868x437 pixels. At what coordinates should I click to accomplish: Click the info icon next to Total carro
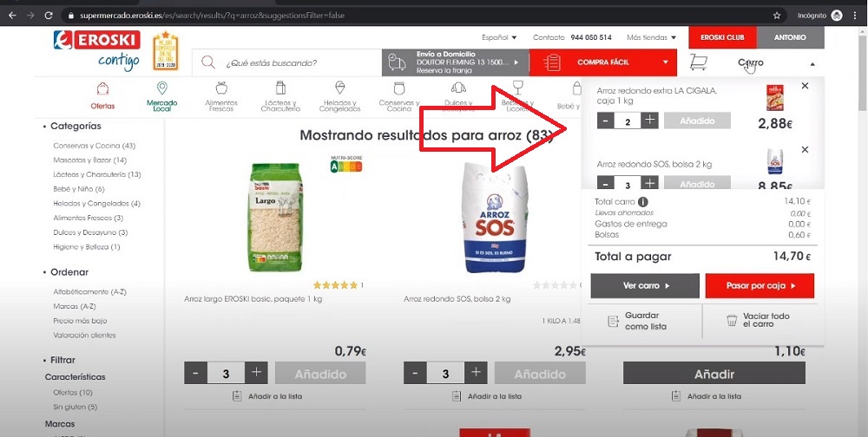pyautogui.click(x=642, y=202)
